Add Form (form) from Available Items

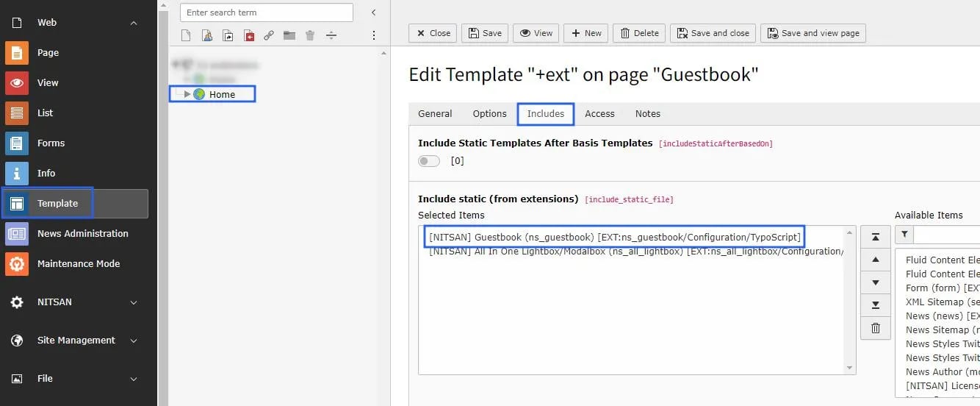click(943, 288)
